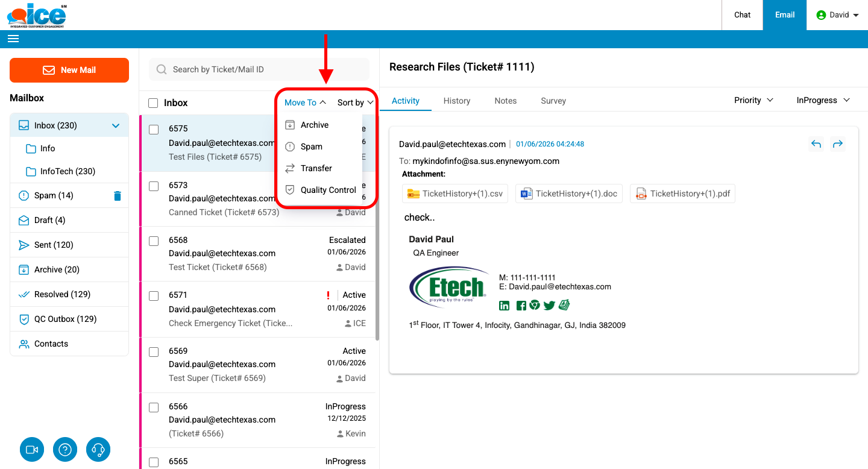Delete spam using the trash icon

pyautogui.click(x=118, y=196)
